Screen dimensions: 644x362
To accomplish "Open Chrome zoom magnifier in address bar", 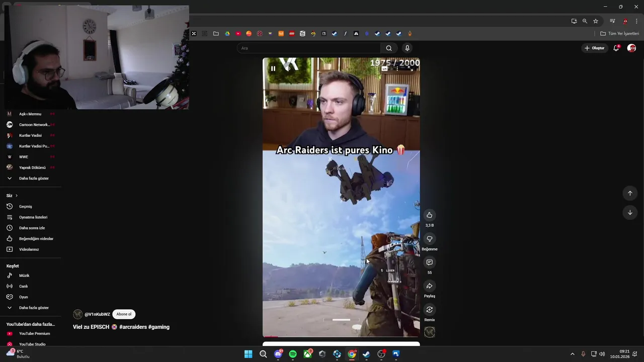I will point(585,21).
